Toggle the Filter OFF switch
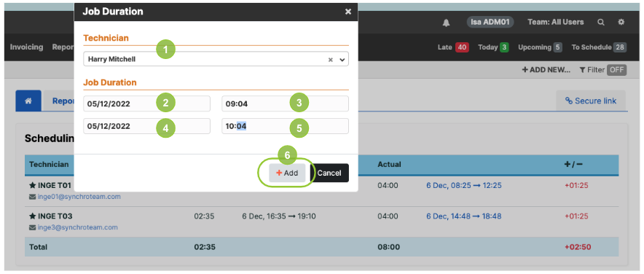Screen dimensions: 644x274 [616, 70]
